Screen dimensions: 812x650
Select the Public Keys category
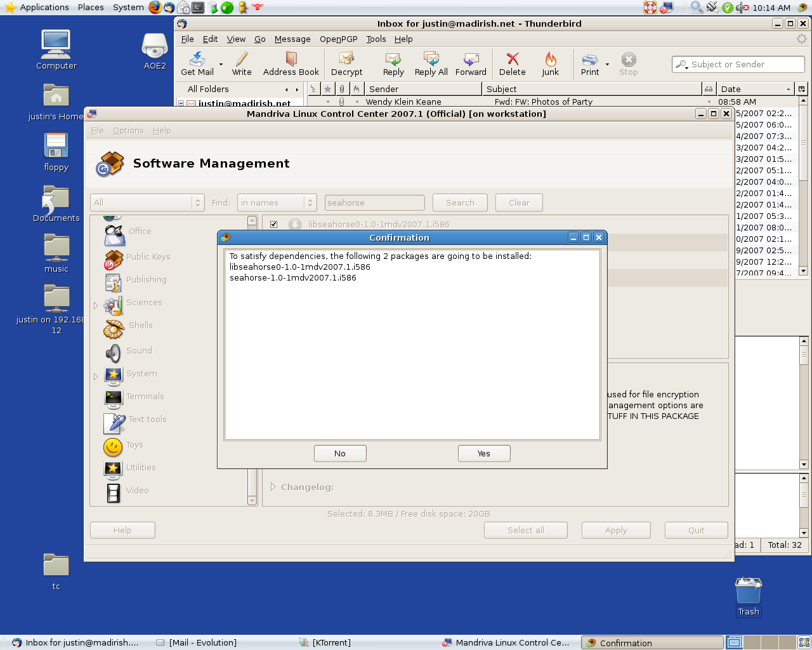137,258
